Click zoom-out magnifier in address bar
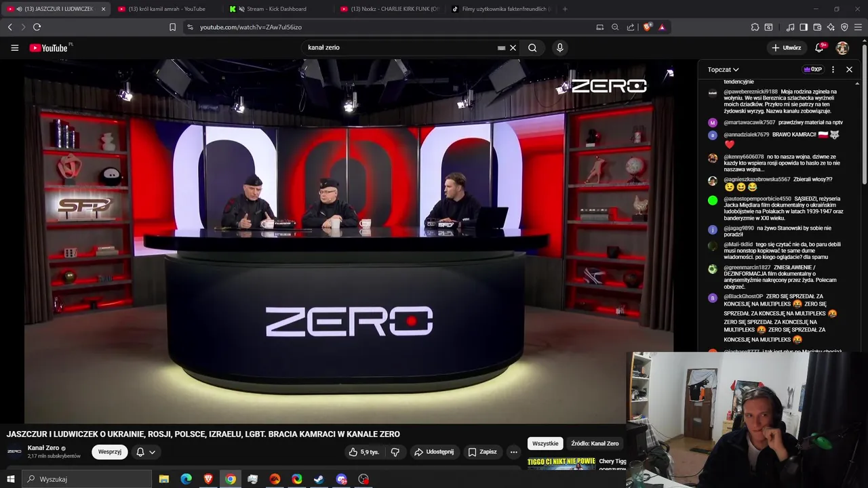868x488 pixels. click(x=615, y=27)
